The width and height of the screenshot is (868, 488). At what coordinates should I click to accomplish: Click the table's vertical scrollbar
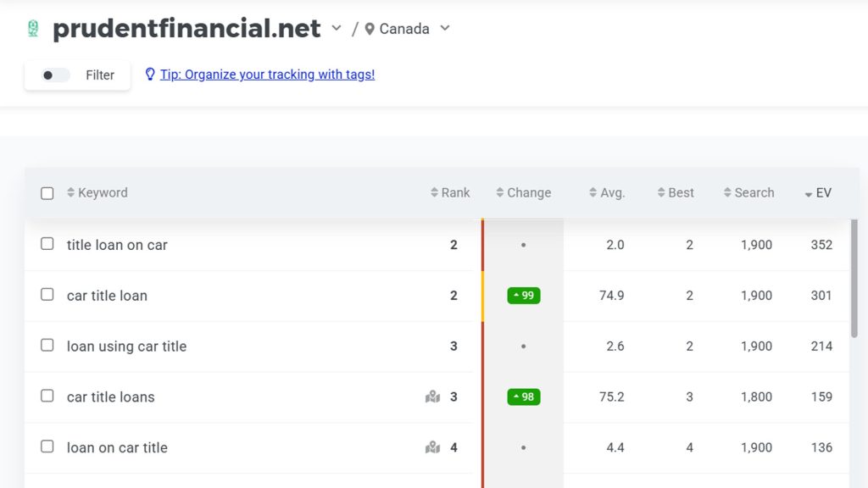[854, 278]
